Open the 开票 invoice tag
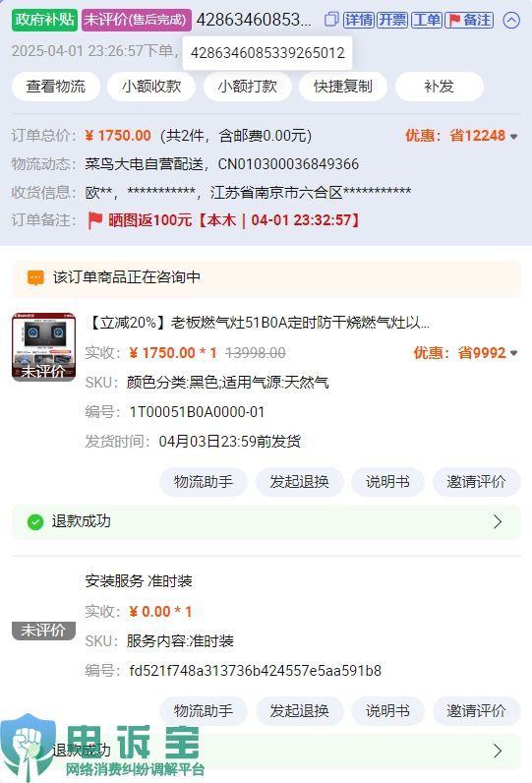This screenshot has width=532, height=783. [392, 20]
